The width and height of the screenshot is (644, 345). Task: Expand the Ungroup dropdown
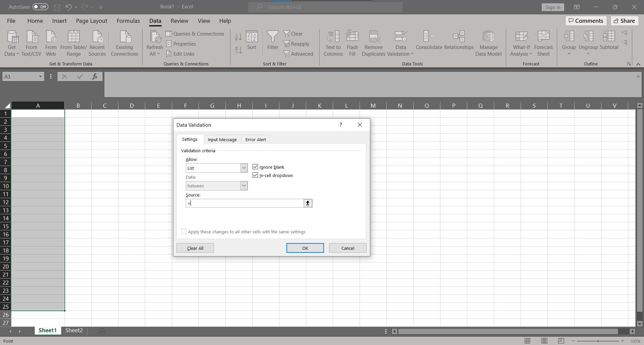click(588, 54)
